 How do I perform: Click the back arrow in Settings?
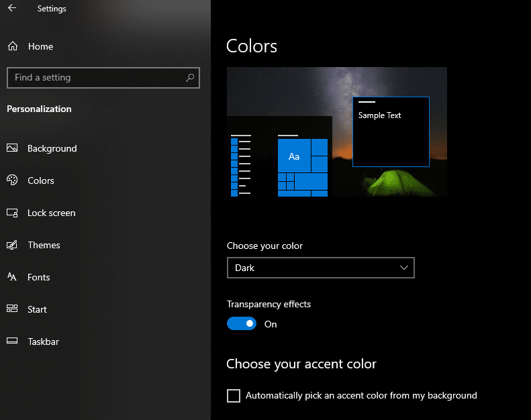[12, 8]
